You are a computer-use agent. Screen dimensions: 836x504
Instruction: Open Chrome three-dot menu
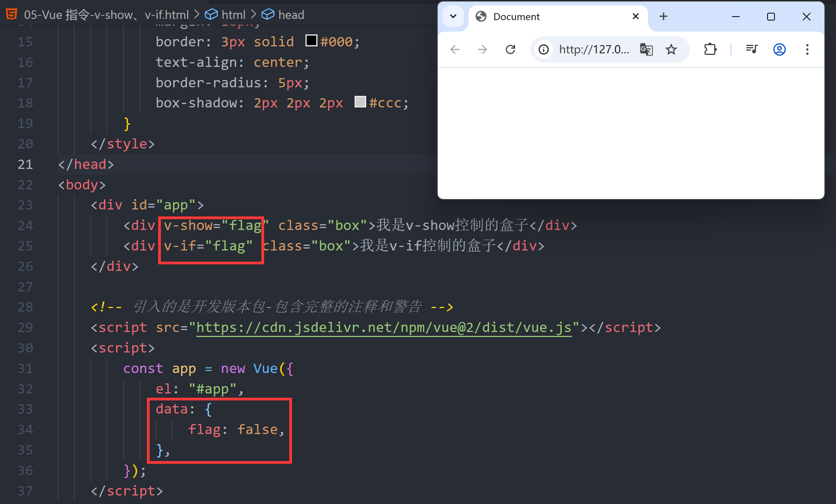coord(807,49)
